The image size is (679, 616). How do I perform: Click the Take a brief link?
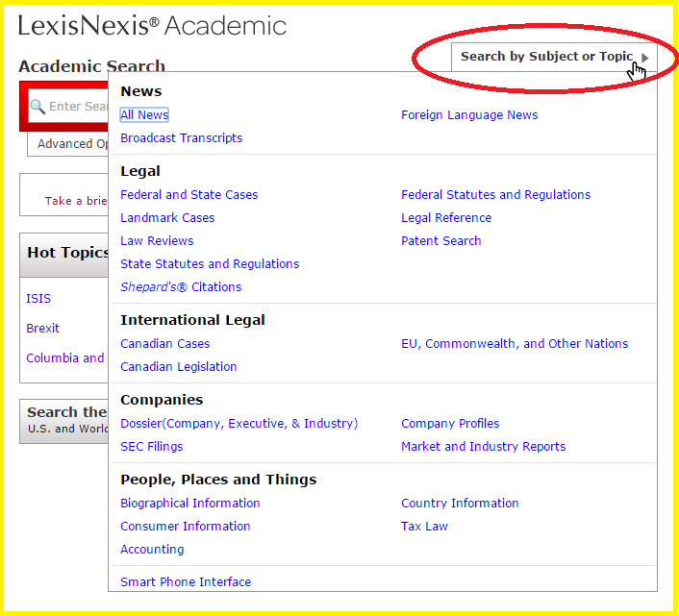(76, 201)
